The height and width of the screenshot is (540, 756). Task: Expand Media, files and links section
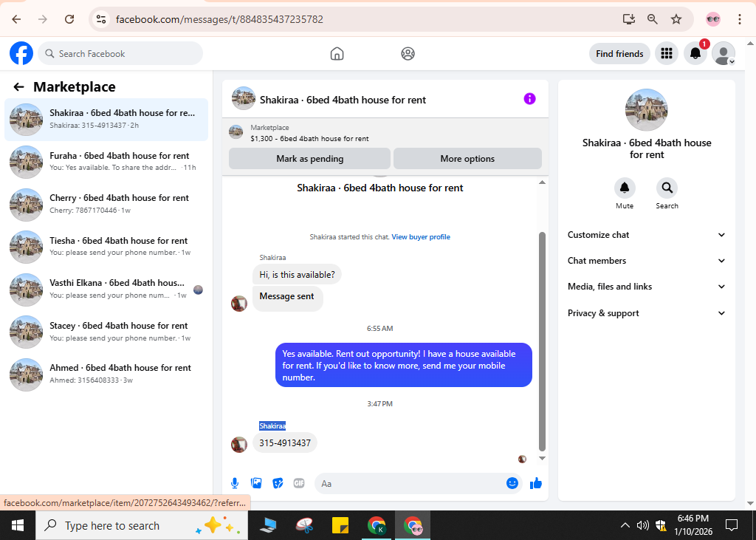point(646,287)
